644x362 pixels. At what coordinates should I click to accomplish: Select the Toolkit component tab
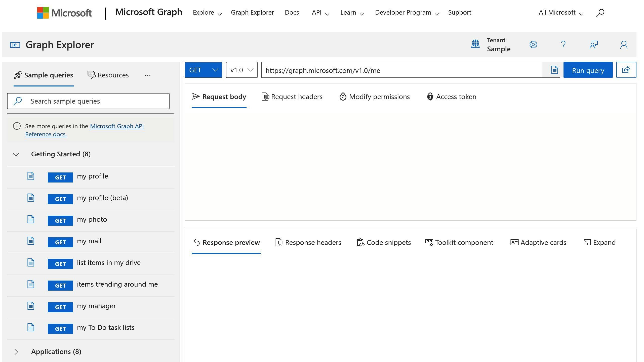[x=459, y=243]
